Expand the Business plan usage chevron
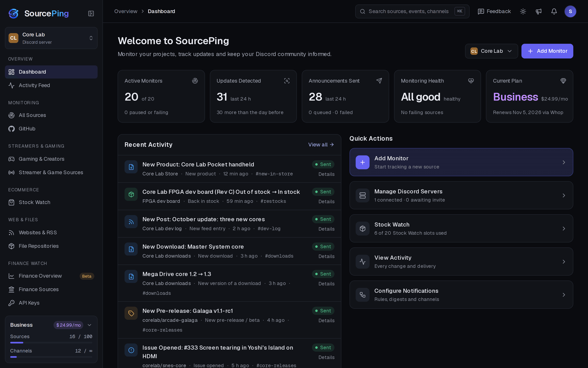The height and width of the screenshot is (368, 588). click(89, 325)
